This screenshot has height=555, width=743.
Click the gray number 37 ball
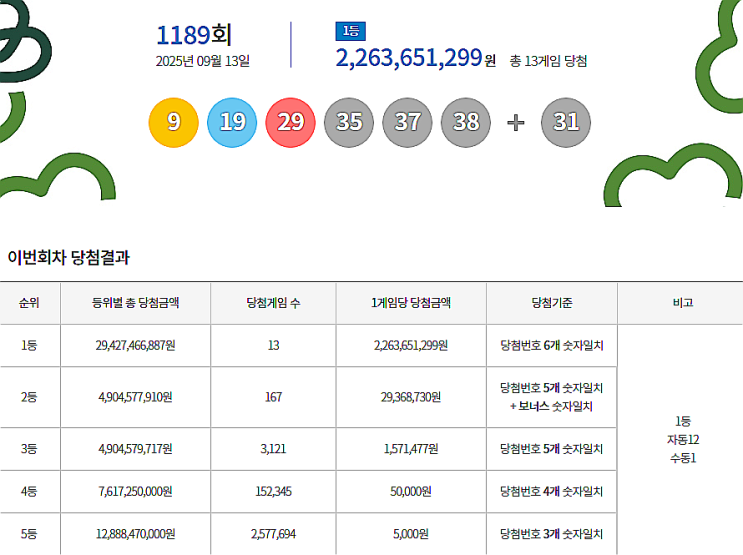point(408,122)
